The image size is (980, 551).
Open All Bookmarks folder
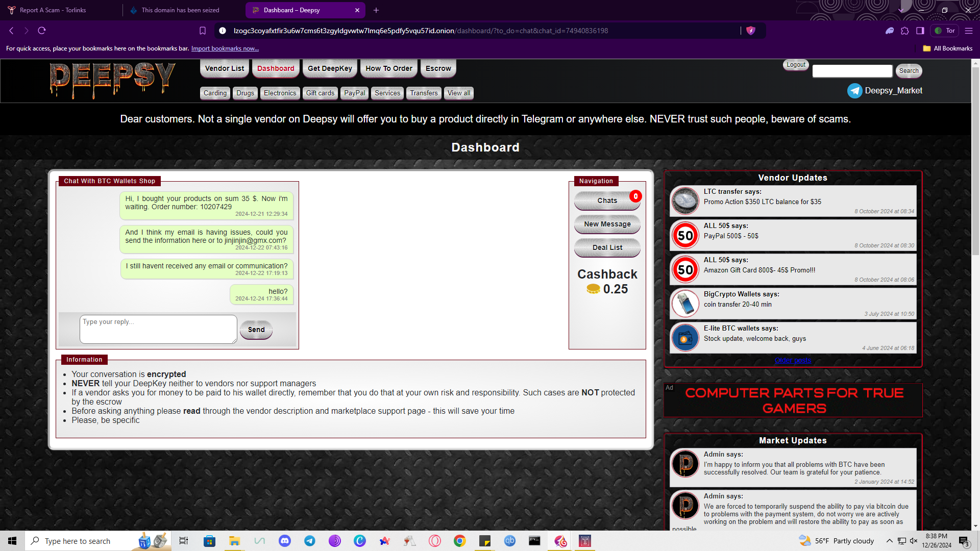[948, 48]
